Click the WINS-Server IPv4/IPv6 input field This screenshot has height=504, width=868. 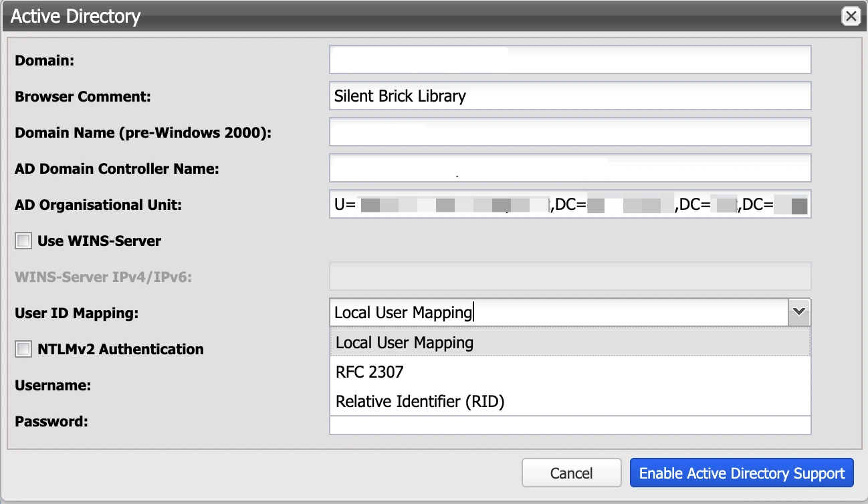coord(570,276)
